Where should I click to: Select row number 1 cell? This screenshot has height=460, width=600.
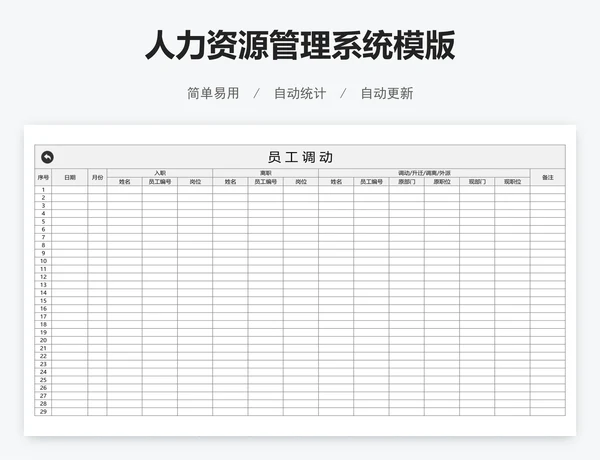[x=43, y=190]
